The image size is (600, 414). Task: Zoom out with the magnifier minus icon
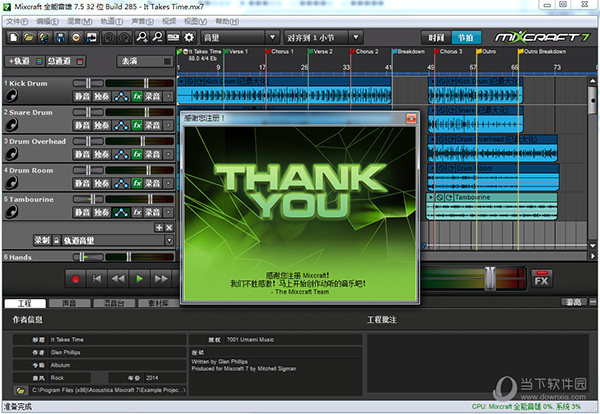pos(157,37)
